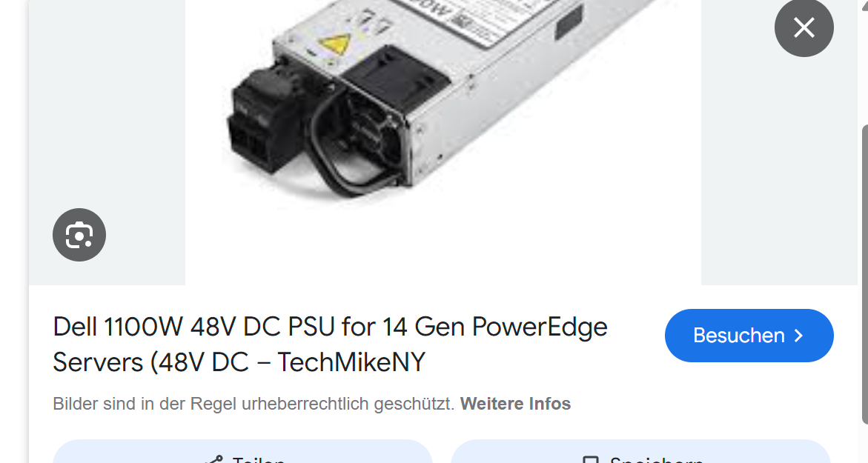Open the Dell 1100W 48V DC PSU title link
The height and width of the screenshot is (463, 868).
pyautogui.click(x=330, y=344)
